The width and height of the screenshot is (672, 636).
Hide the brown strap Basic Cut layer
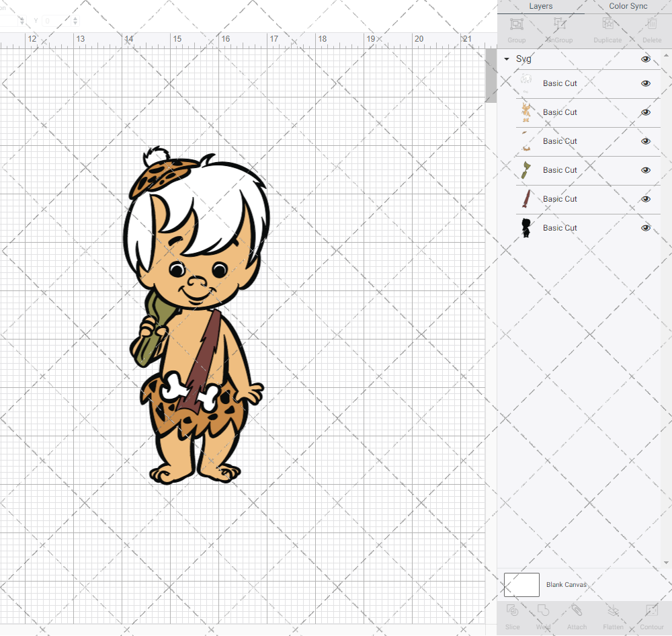[645, 199]
